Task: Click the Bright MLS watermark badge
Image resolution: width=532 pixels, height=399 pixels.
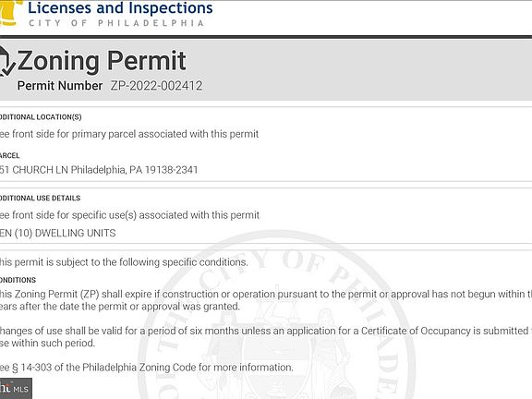Action: (x=16, y=389)
